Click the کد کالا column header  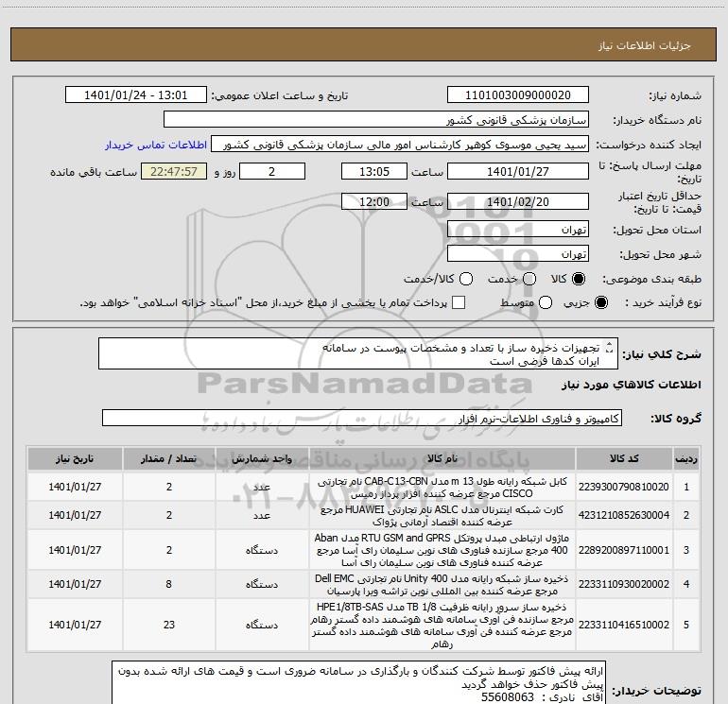pyautogui.click(x=624, y=458)
